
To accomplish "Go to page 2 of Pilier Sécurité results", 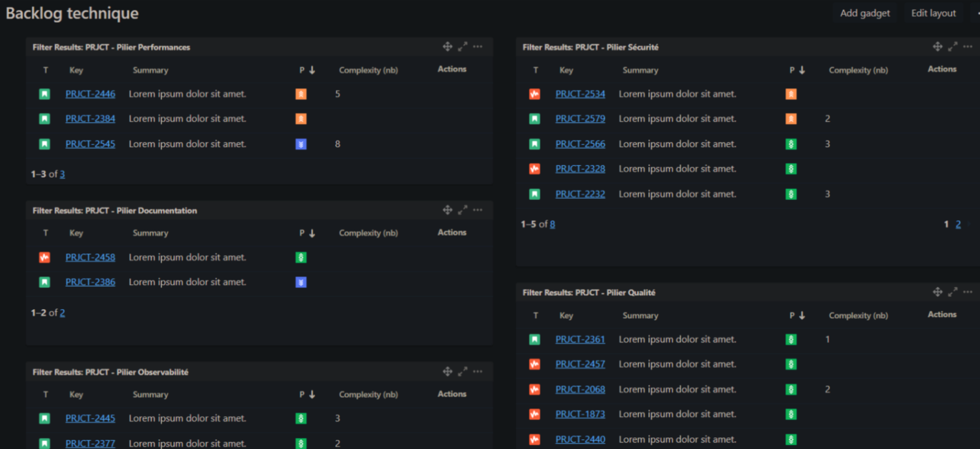I will 958,224.
